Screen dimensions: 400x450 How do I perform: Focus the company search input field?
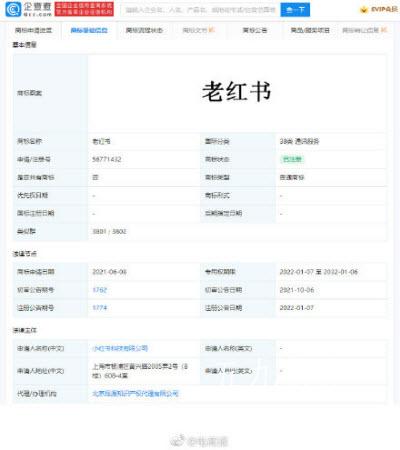click(200, 10)
